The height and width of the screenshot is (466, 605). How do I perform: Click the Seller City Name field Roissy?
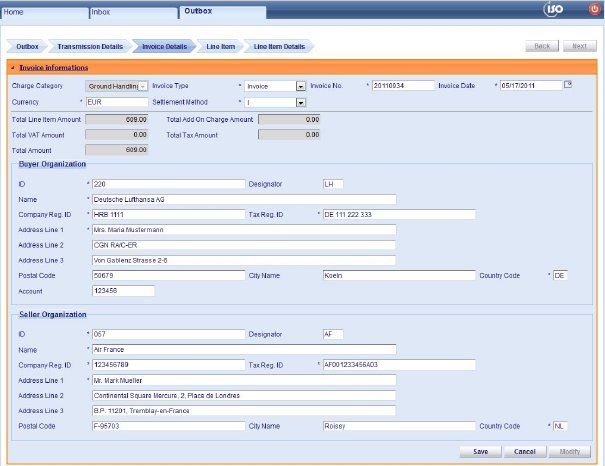click(x=399, y=426)
